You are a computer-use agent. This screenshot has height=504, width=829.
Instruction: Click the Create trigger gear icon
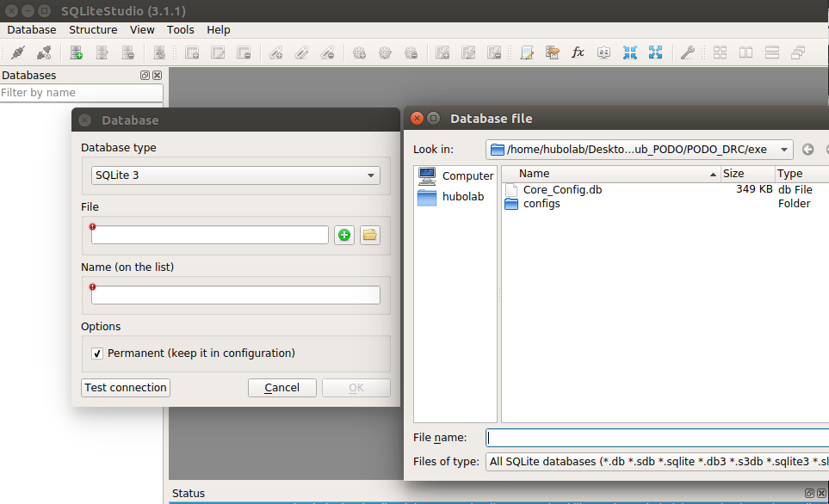[360, 52]
